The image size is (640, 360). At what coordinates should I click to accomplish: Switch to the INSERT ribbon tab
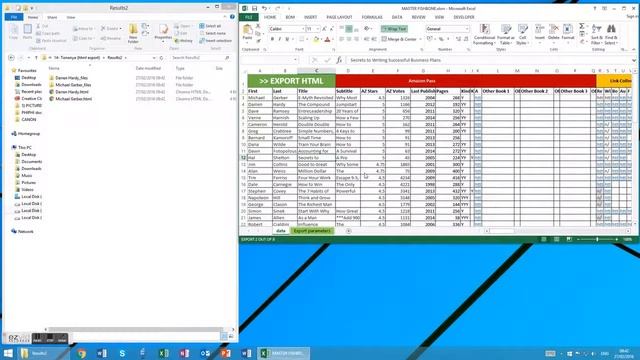[310, 17]
